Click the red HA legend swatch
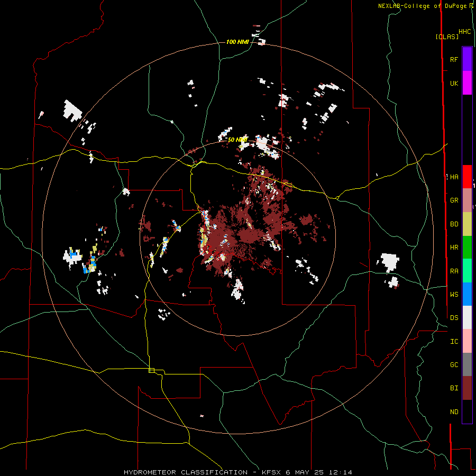Screen dimensions: 476x476 467,177
